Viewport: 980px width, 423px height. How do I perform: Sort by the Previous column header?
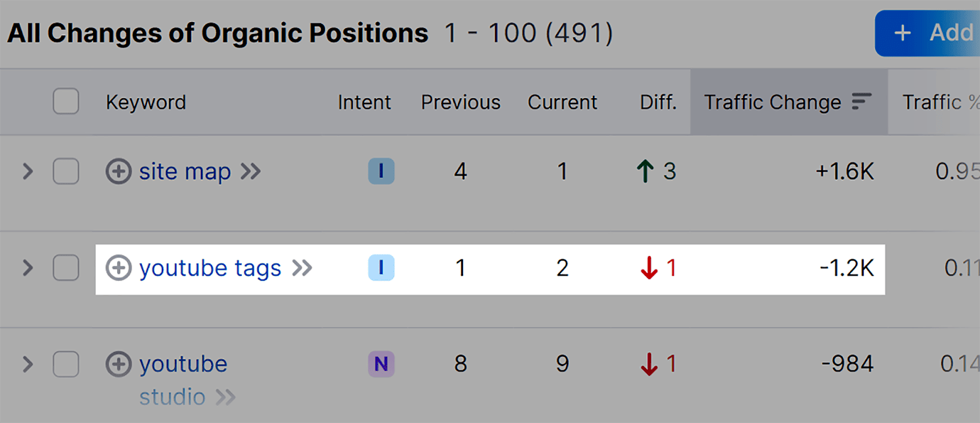[461, 102]
